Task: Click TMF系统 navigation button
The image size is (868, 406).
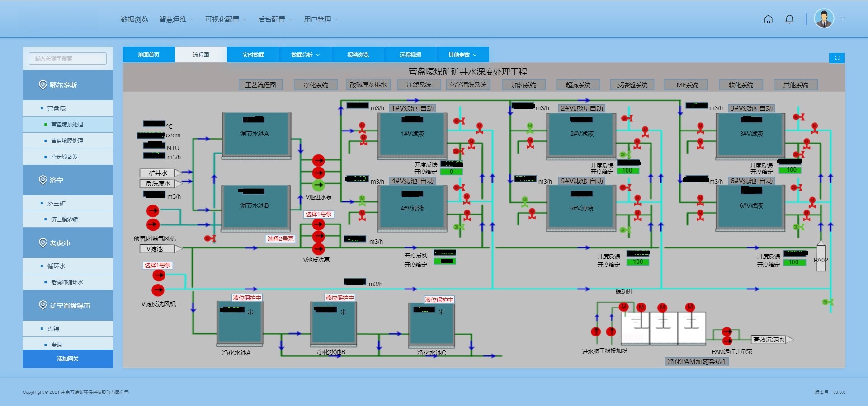Action: (685, 85)
